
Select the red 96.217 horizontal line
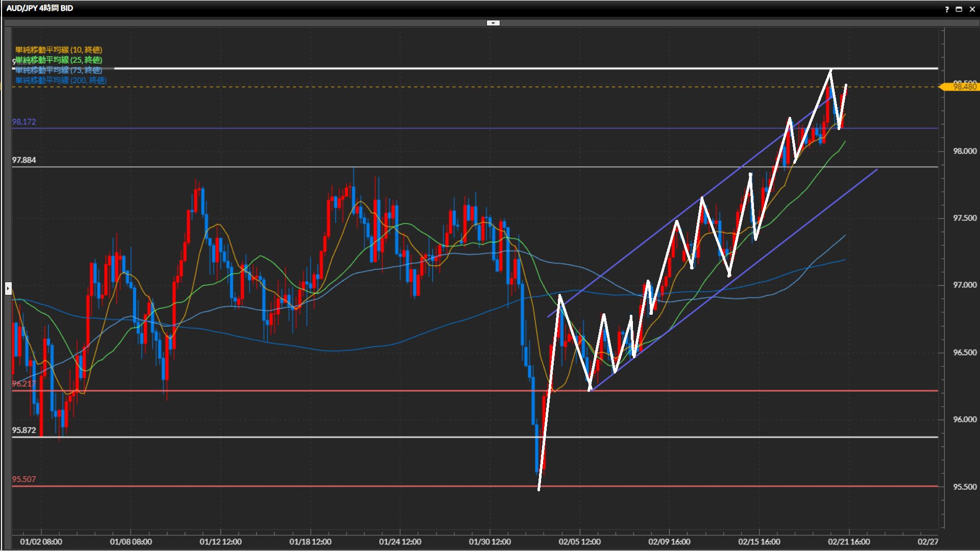pyautogui.click(x=357, y=391)
